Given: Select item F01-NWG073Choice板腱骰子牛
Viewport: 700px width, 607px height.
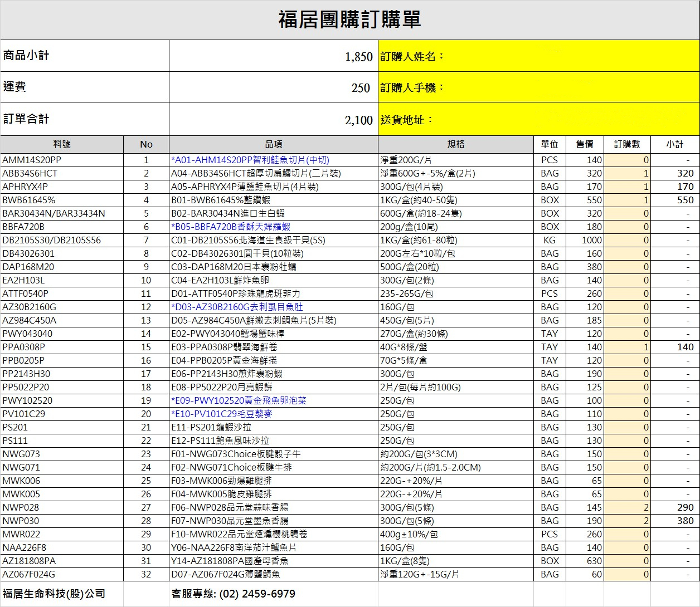Looking at the screenshot, I should 236,454.
